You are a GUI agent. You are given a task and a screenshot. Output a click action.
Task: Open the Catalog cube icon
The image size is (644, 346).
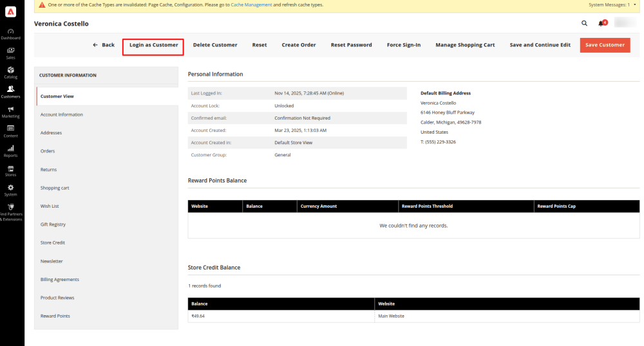point(11,71)
